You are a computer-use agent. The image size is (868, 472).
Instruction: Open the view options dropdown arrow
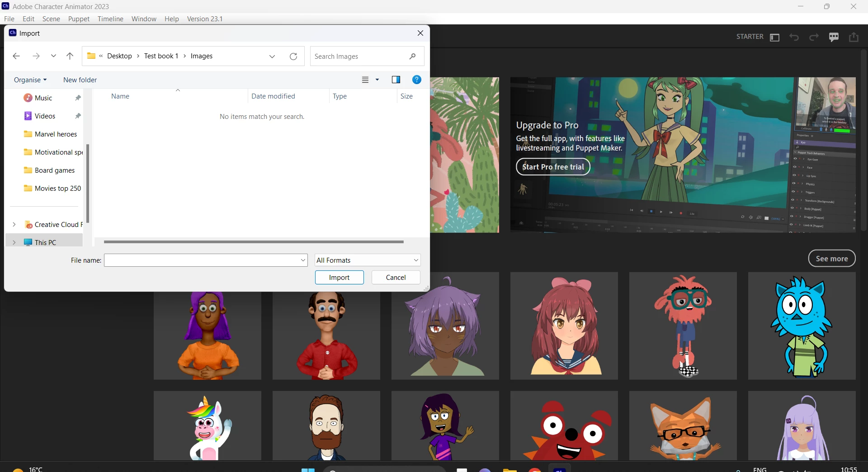point(377,80)
